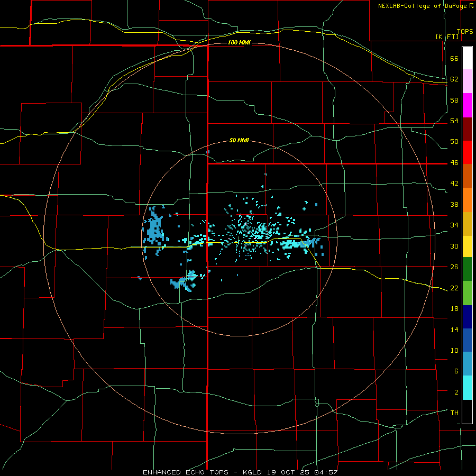Click the '50 NMI' range ring label
Viewport: 476px width, 476px height.
click(239, 140)
